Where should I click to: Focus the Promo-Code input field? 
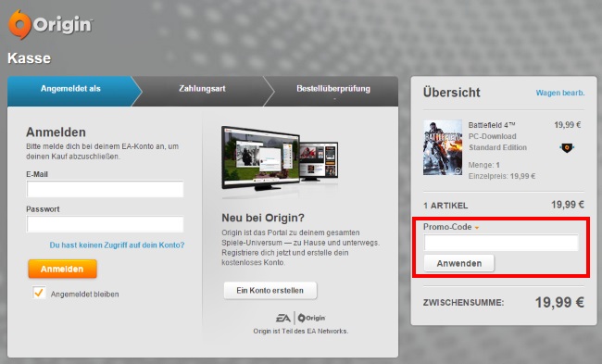(x=501, y=243)
